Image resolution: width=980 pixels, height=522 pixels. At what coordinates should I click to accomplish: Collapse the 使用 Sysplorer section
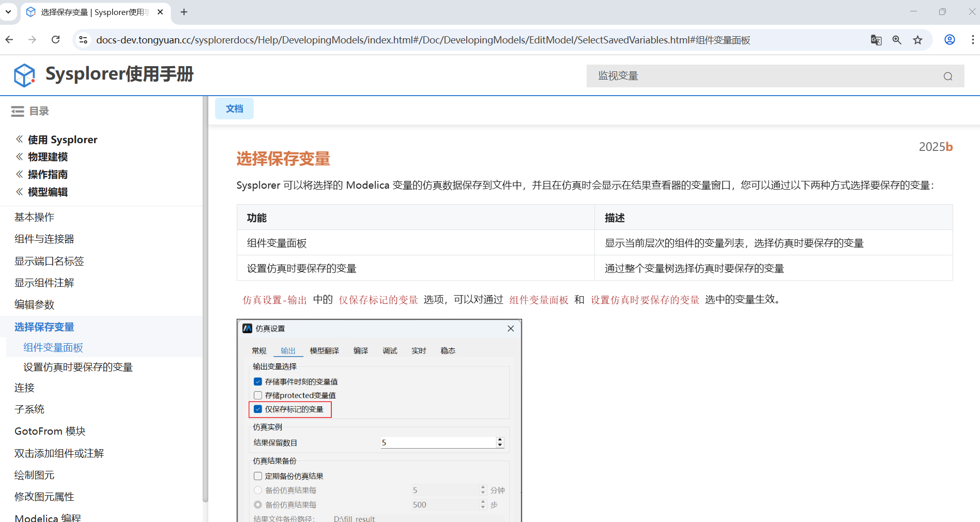click(20, 139)
